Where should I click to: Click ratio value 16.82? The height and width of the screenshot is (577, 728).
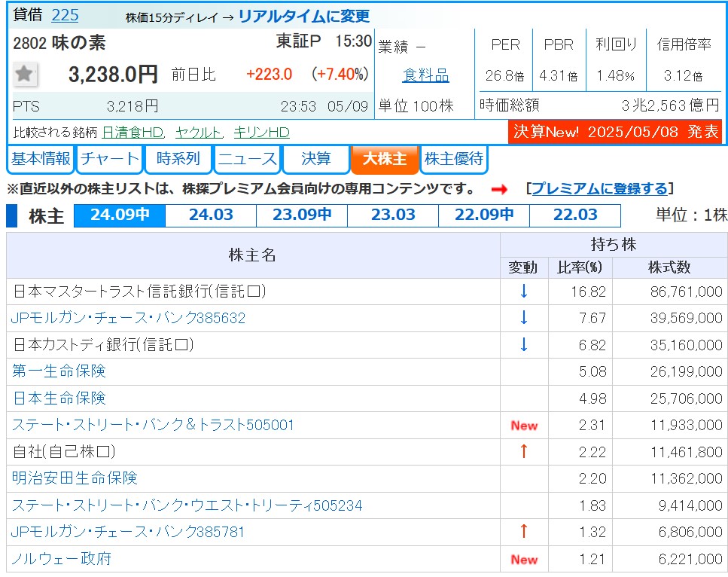click(588, 292)
